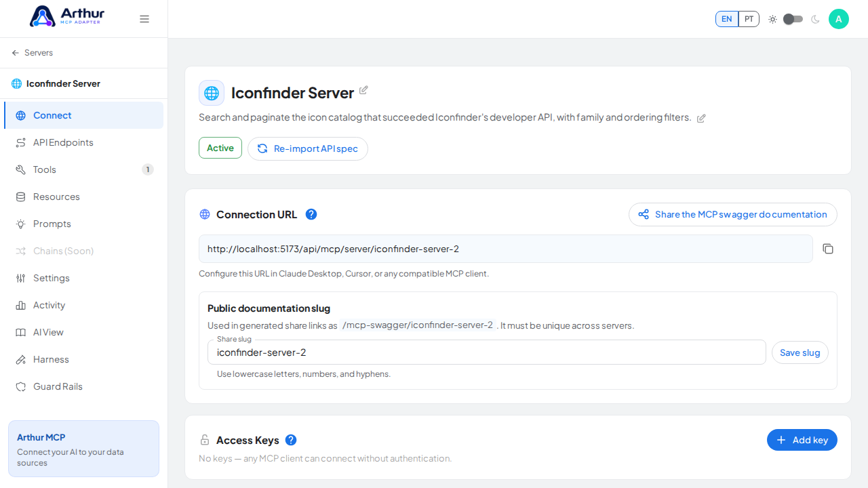Click Re-import API spec button
868x488 pixels.
click(308, 148)
